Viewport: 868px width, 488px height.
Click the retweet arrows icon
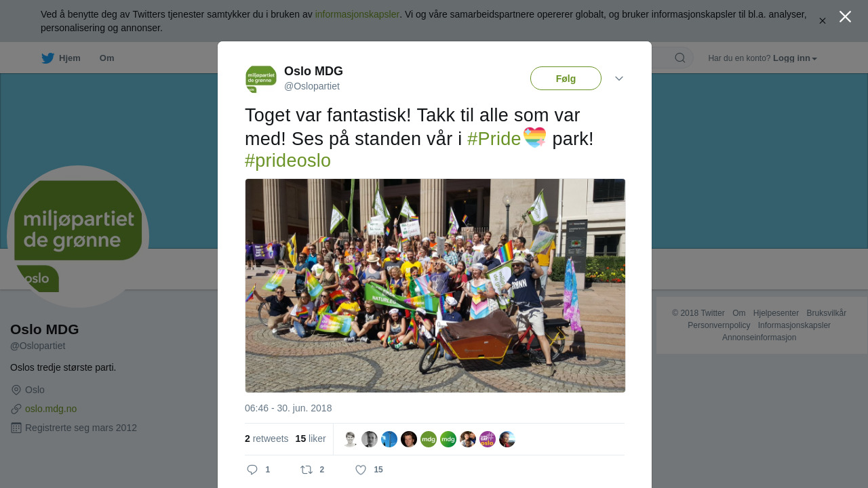[307, 470]
